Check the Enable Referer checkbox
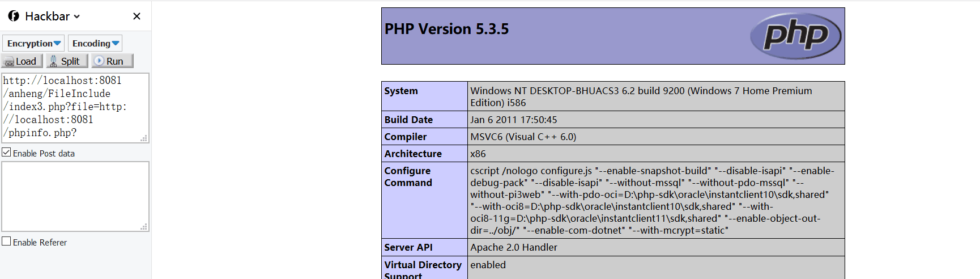Viewport: 980px width, 279px height. click(x=6, y=241)
